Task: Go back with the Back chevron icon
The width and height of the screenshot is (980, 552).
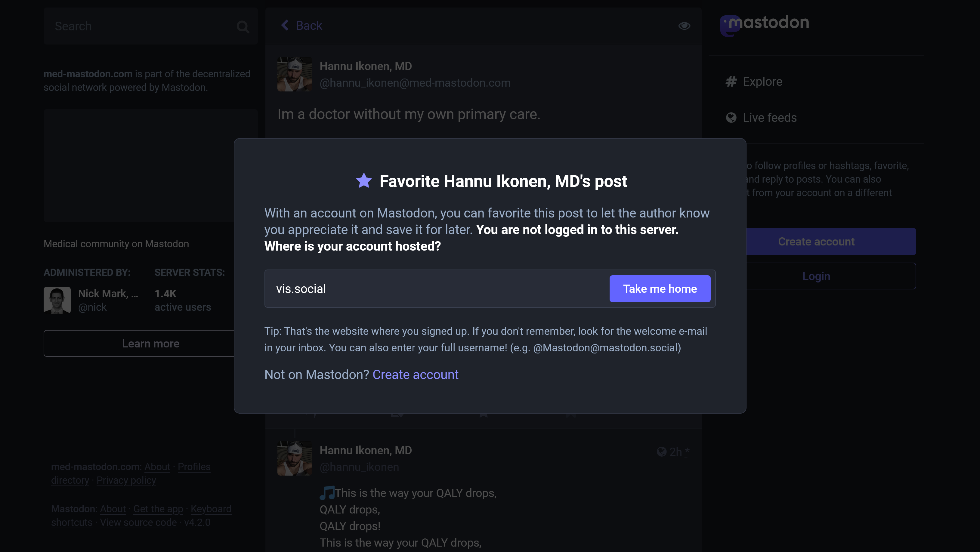Action: [x=285, y=26]
